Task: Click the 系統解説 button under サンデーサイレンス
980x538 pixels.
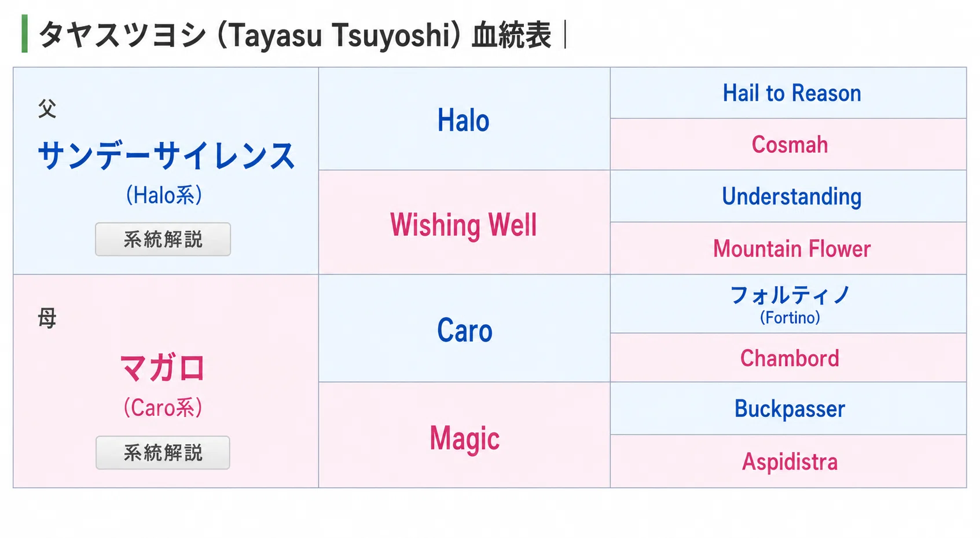Action: (x=163, y=239)
